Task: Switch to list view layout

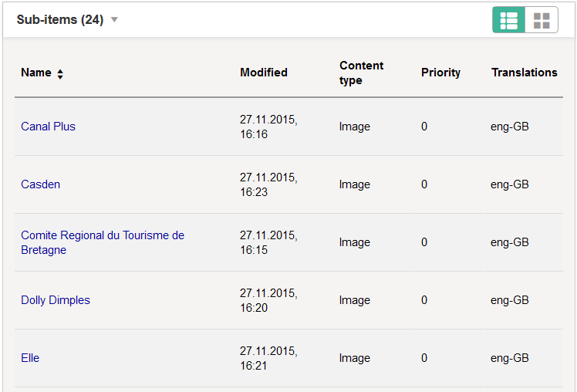Action: (509, 20)
